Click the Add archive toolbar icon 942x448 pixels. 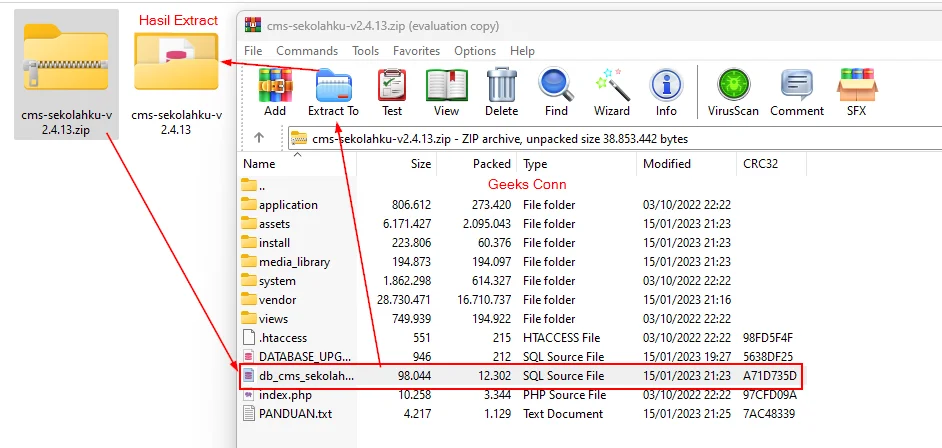coord(275,85)
